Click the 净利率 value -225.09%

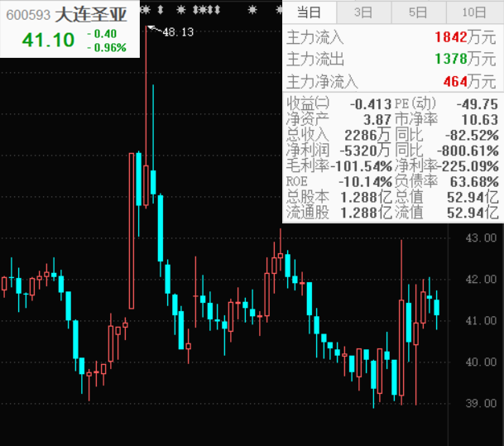click(468, 166)
